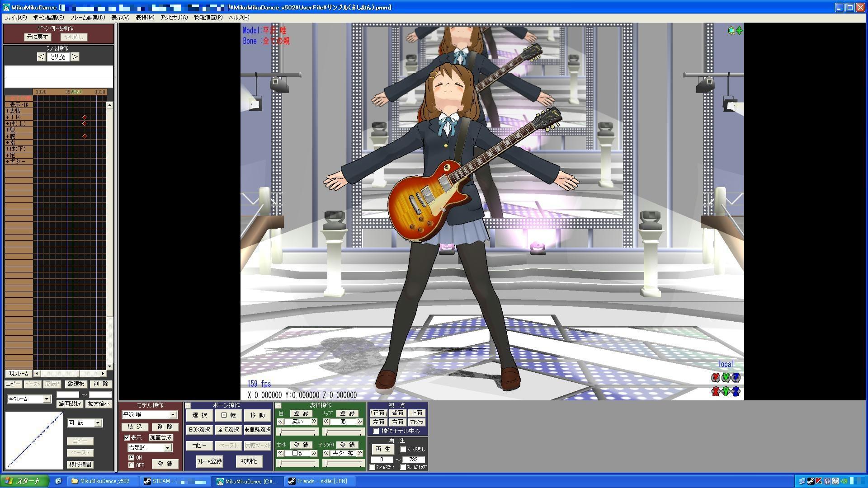Enable the 操作モデル中心 checkbox
The height and width of the screenshot is (488, 868).
coord(376,431)
